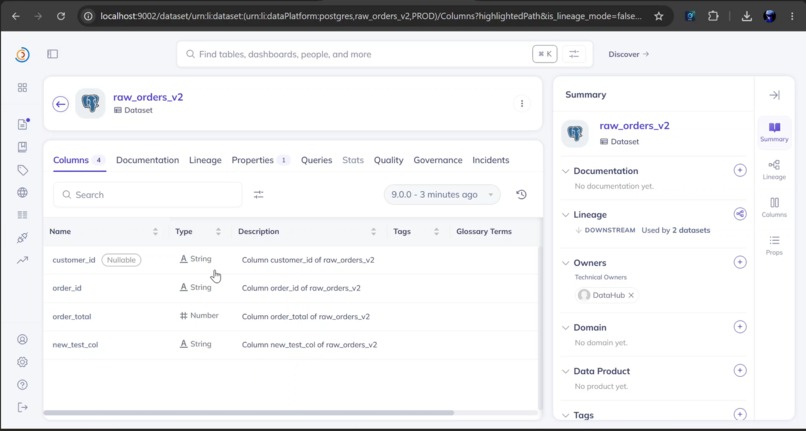Click the lineage share icon in Summary
Viewport: 806px width, 431px height.
point(740,214)
